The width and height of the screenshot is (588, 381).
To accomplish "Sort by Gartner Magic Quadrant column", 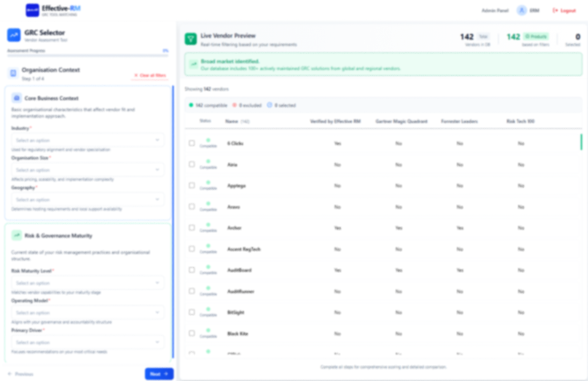I will click(402, 121).
